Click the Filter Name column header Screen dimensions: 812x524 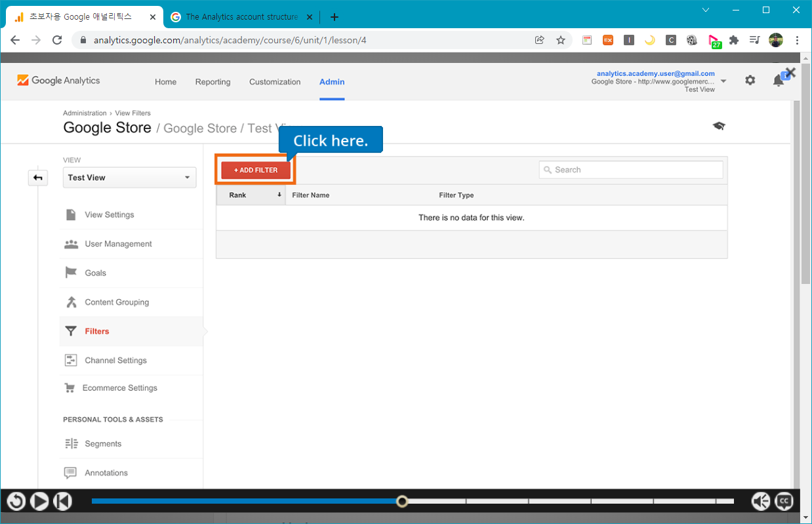(x=311, y=195)
